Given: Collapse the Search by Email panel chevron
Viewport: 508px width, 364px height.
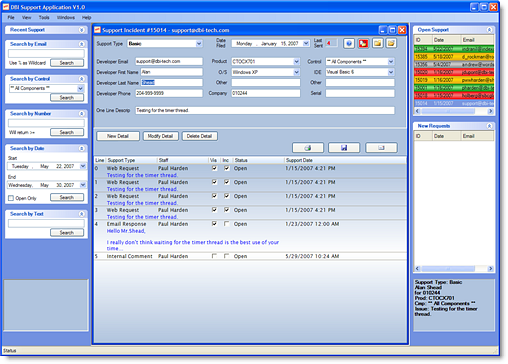Looking at the screenshot, I should coord(82,44).
